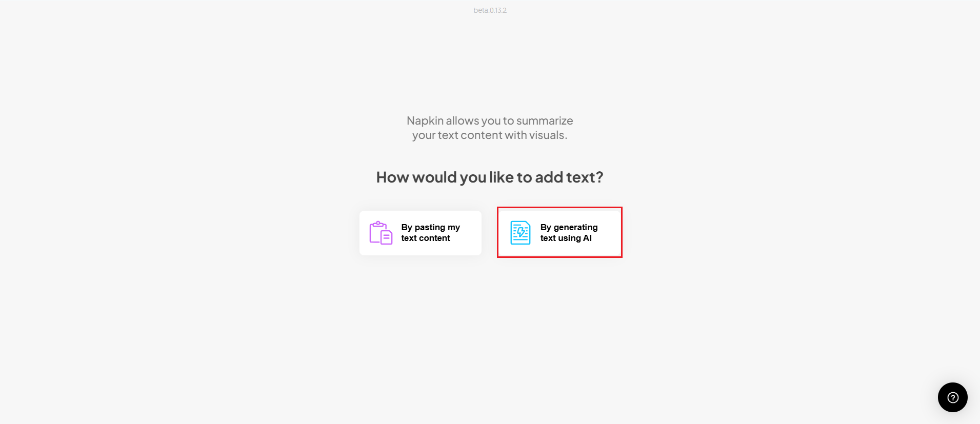Select the "By pasting my" label text
This screenshot has height=424, width=980.
point(430,227)
